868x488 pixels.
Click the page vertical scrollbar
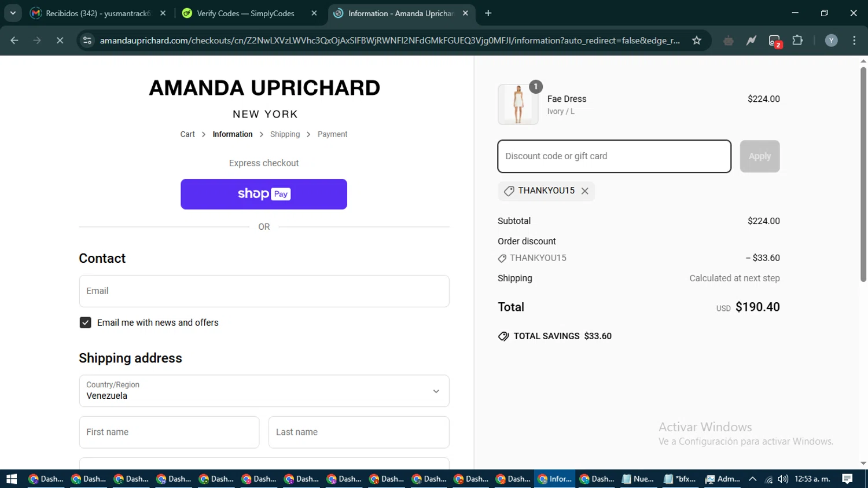tap(863, 174)
